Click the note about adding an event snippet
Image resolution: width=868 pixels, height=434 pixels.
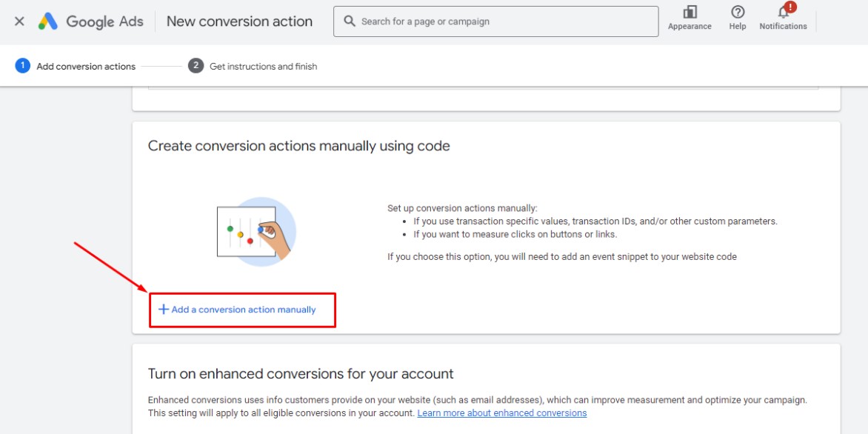tap(562, 257)
